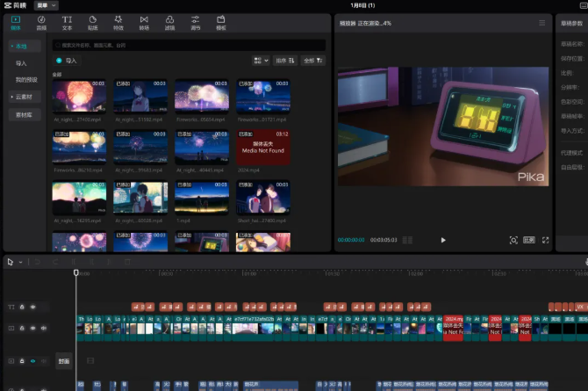Lock the text track

pyautogui.click(x=22, y=307)
